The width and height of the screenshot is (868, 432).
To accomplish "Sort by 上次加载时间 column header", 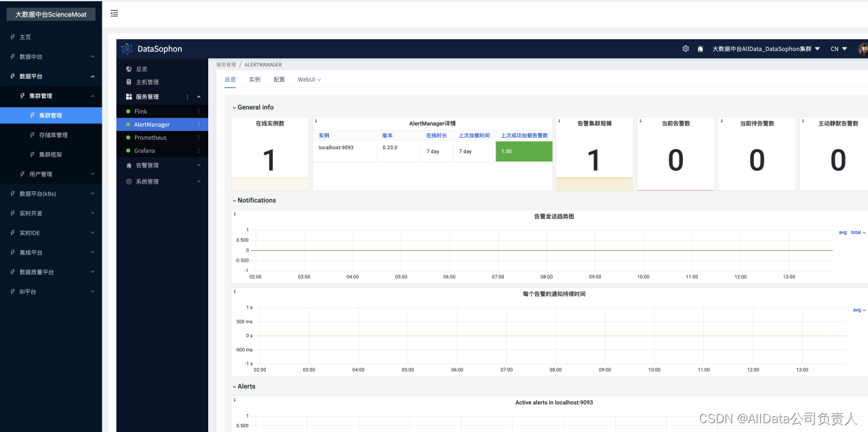I will coord(475,136).
